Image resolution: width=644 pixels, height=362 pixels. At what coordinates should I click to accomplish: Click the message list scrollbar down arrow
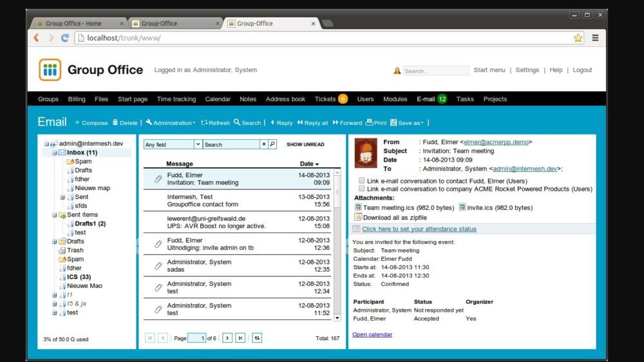point(337,318)
